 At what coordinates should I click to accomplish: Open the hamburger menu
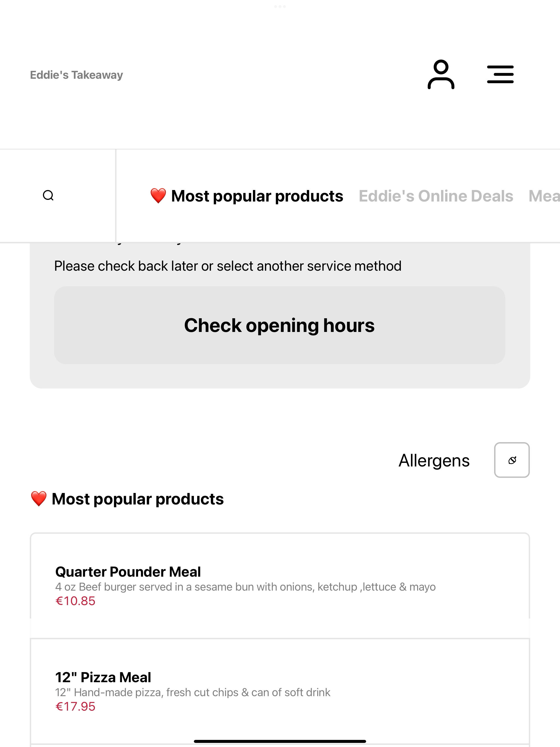tap(500, 74)
